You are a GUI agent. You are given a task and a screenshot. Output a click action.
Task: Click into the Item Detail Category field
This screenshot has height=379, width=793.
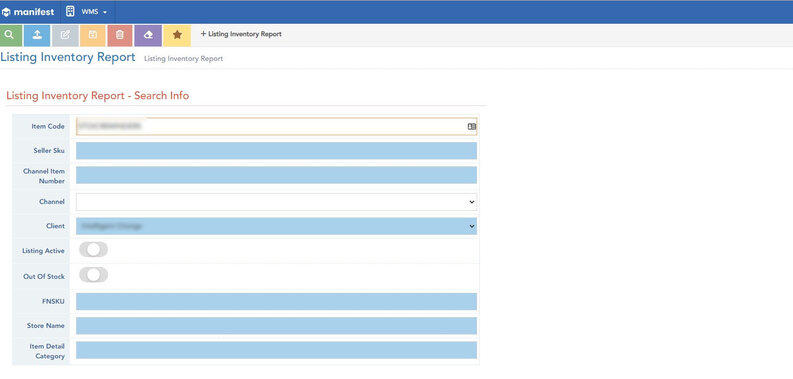point(276,350)
